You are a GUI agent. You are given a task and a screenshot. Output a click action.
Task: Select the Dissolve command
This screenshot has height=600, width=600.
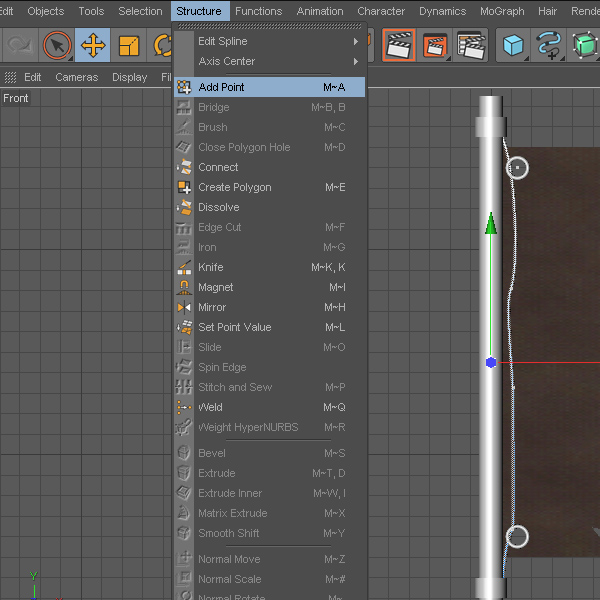(x=269, y=207)
